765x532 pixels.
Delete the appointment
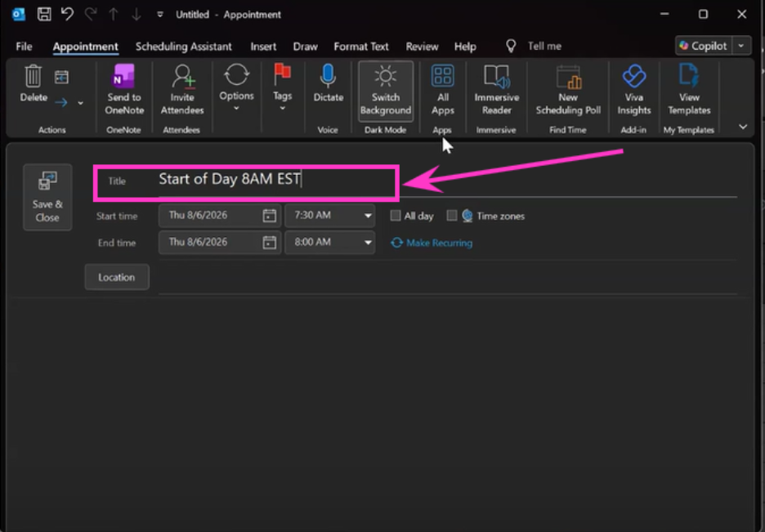coord(34,83)
